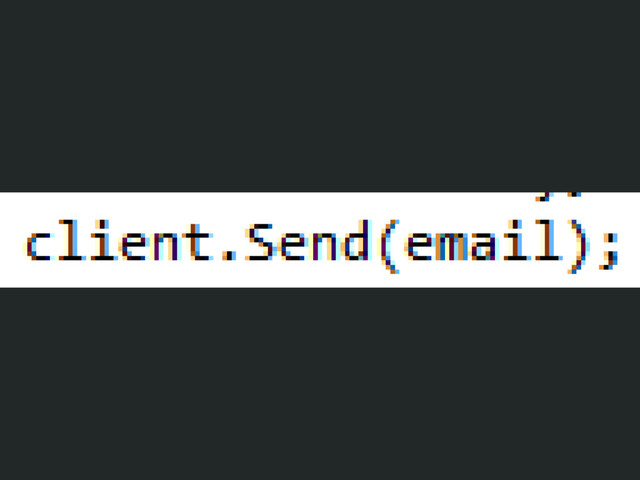The image size is (640, 480).
Task: Click the letter "c" starting client
Action: 39,247
